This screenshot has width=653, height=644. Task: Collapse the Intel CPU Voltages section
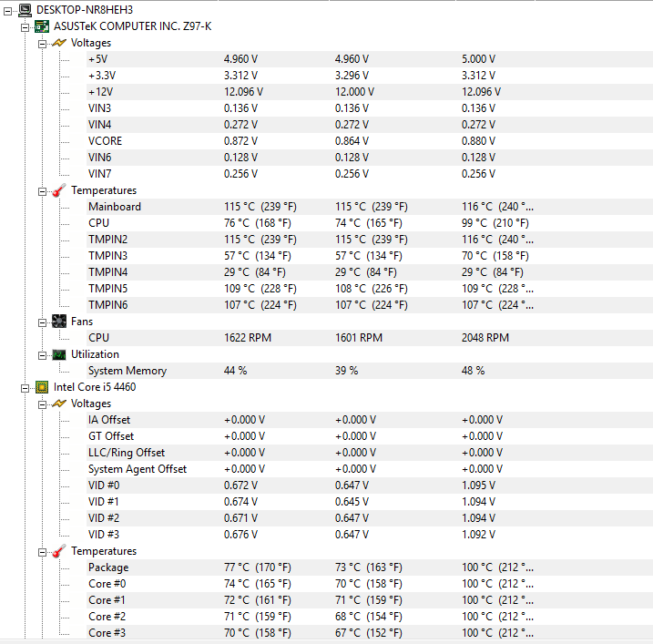43,405
